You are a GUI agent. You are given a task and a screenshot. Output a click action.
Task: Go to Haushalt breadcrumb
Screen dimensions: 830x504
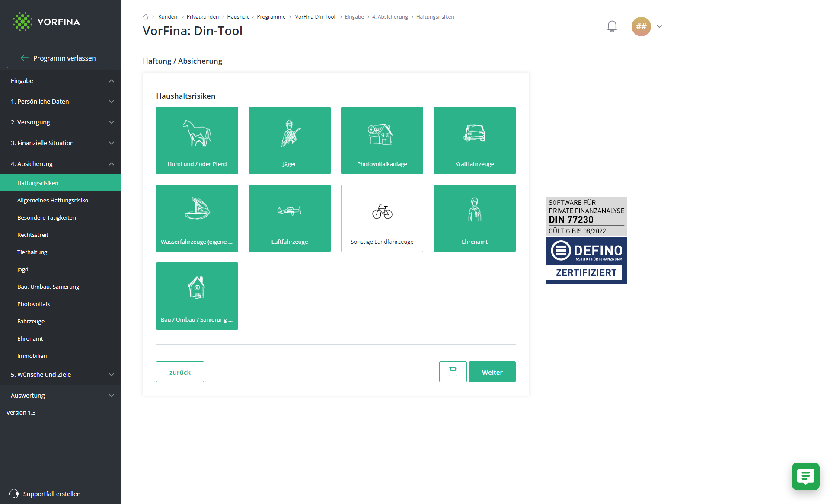[238, 17]
